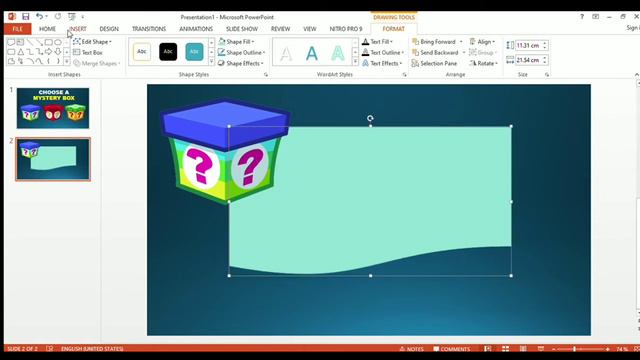
Task: Open the NITRO PRO 9 tab
Action: click(x=346, y=29)
